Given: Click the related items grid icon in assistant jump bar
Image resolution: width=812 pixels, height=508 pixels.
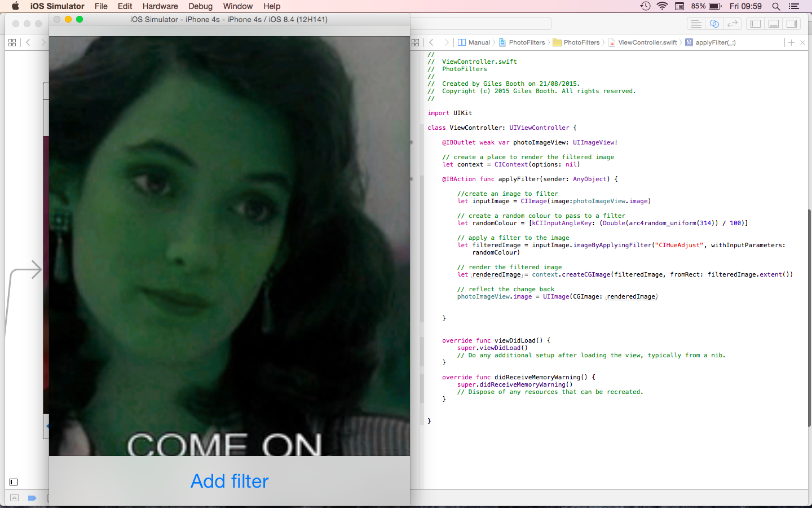Looking at the screenshot, I should pyautogui.click(x=416, y=42).
